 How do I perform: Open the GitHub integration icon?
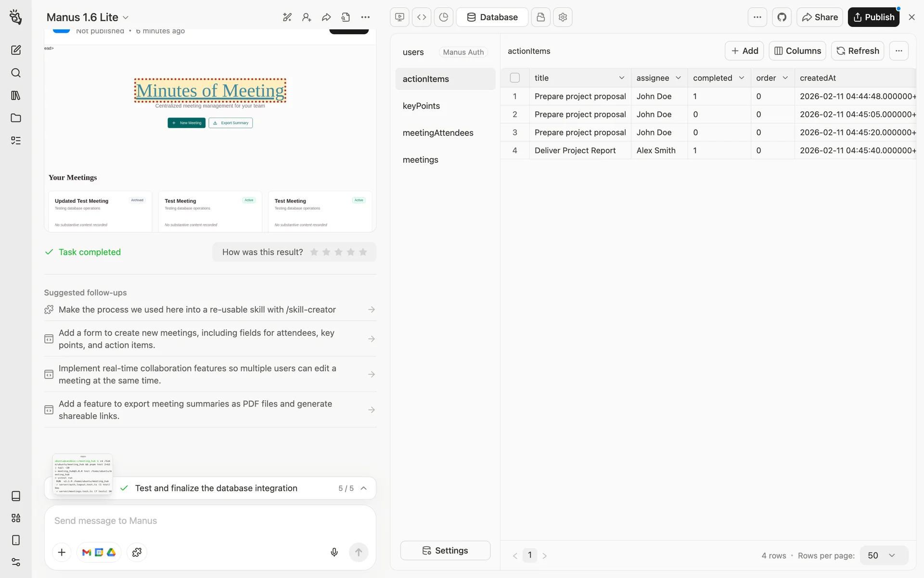[782, 17]
